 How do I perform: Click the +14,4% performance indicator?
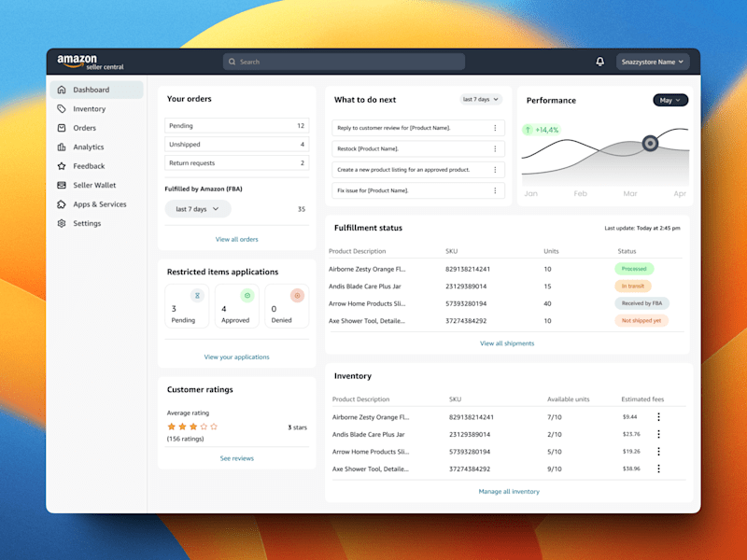[542, 130]
